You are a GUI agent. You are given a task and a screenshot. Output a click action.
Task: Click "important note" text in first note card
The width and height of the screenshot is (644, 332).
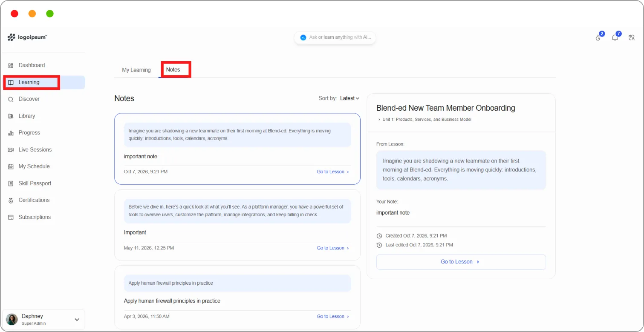141,157
